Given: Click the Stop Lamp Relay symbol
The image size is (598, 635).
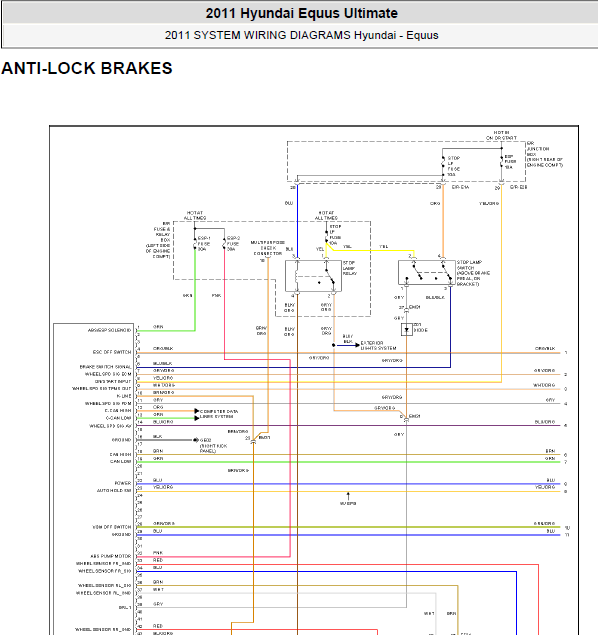Looking at the screenshot, I should [313, 276].
